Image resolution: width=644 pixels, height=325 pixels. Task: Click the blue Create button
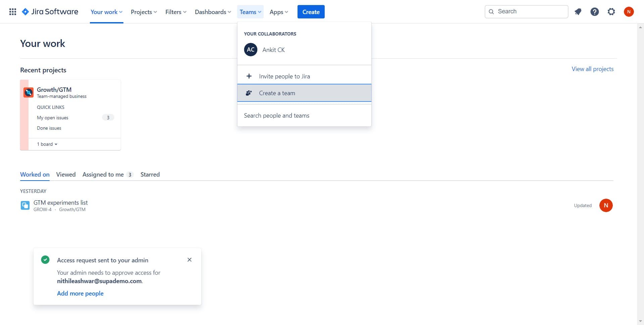click(x=311, y=11)
